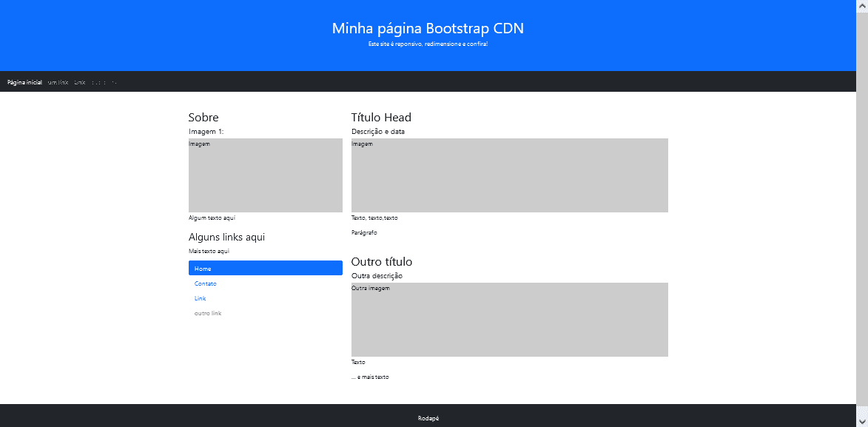Open the 'um link' navbar item
Viewport: 868px width, 427px height.
click(x=58, y=83)
